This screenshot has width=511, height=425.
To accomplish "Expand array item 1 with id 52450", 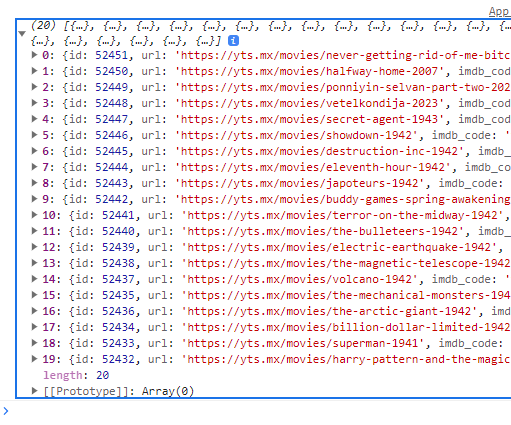I will (x=34, y=71).
